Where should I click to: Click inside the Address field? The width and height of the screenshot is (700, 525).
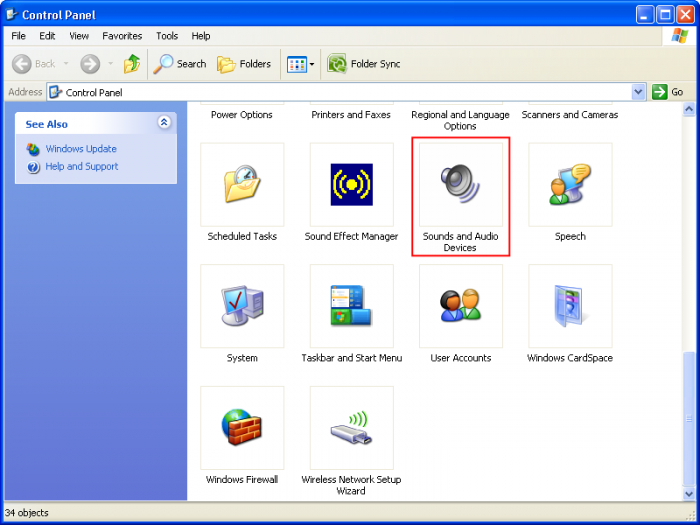346,92
